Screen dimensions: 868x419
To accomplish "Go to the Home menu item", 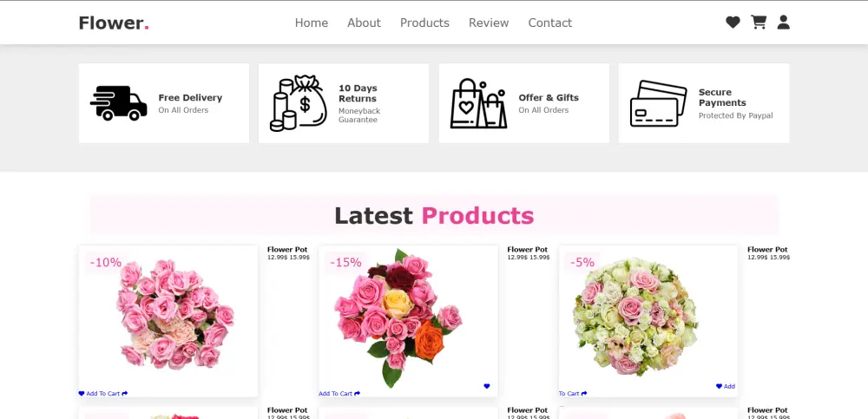I will pos(311,23).
